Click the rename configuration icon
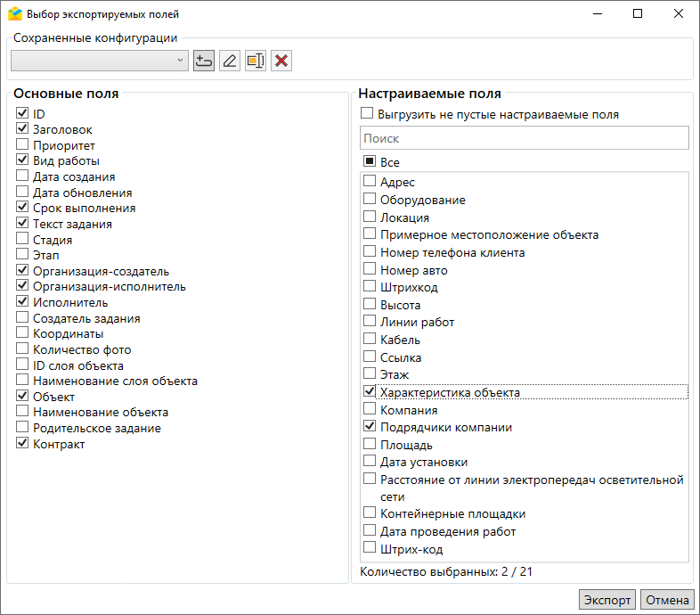The width and height of the screenshot is (700, 615). 256,61
